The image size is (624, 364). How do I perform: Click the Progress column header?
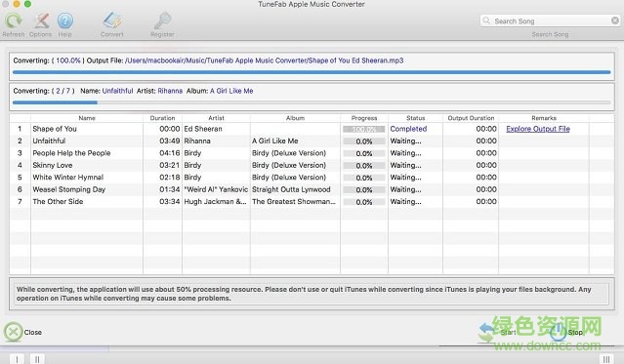pos(364,118)
